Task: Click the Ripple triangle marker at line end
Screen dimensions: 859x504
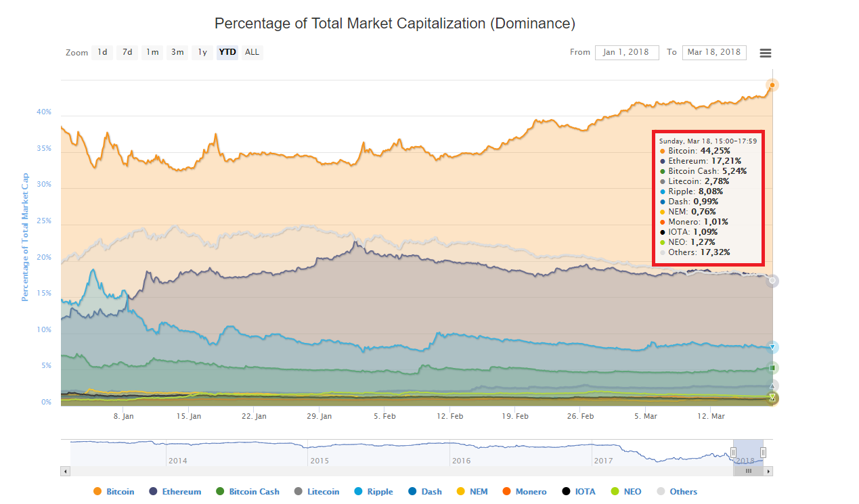Action: pos(772,347)
